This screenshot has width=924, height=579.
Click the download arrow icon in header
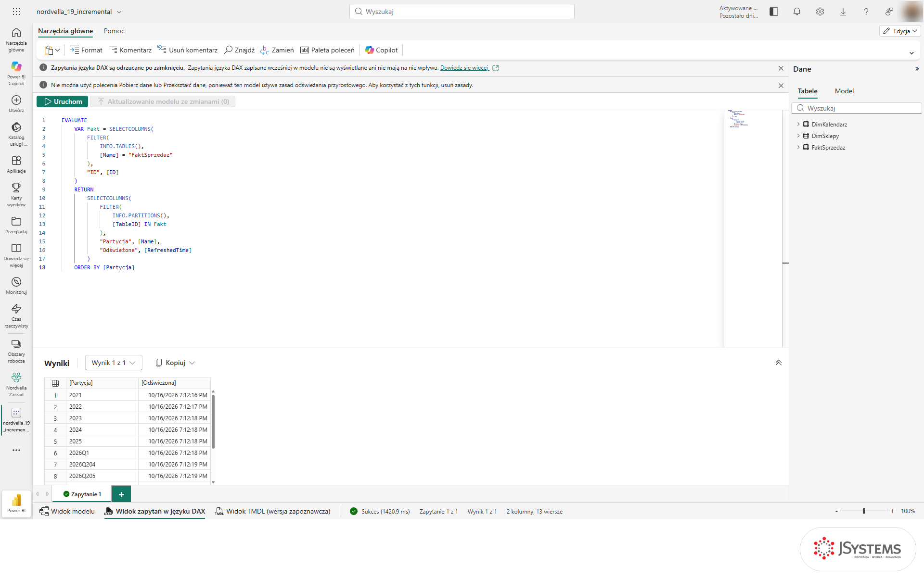843,12
